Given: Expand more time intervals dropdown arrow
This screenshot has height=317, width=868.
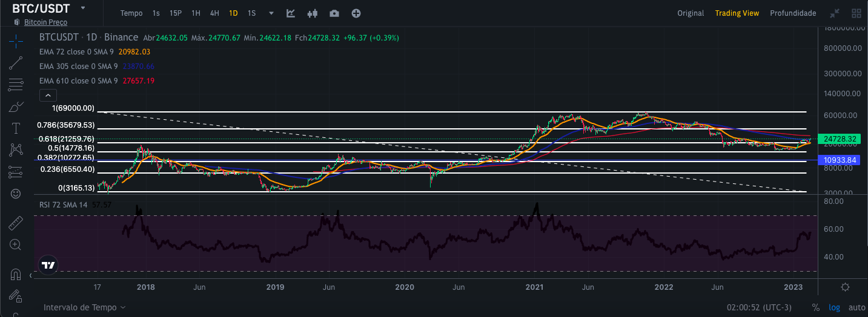Looking at the screenshot, I should pos(271,13).
